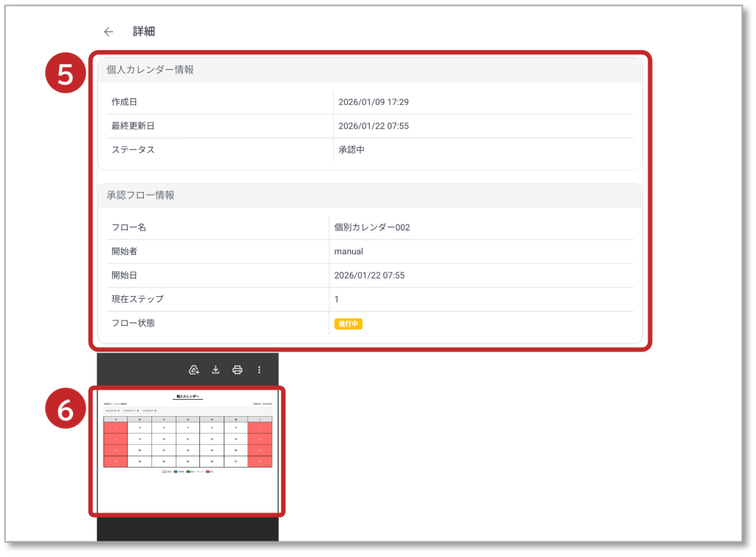This screenshot has height=557, width=756.
Task: Click the 開始者 value manual
Action: [348, 251]
